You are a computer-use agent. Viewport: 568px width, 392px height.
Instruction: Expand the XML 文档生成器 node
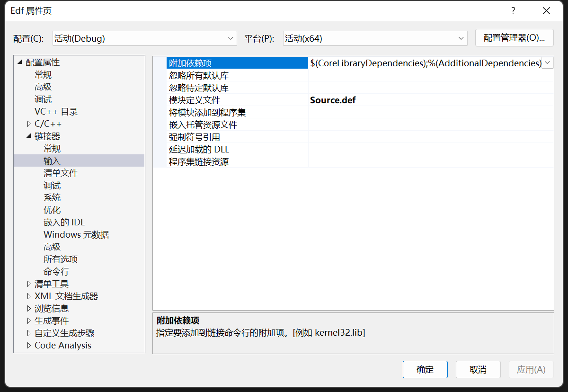[x=29, y=296]
